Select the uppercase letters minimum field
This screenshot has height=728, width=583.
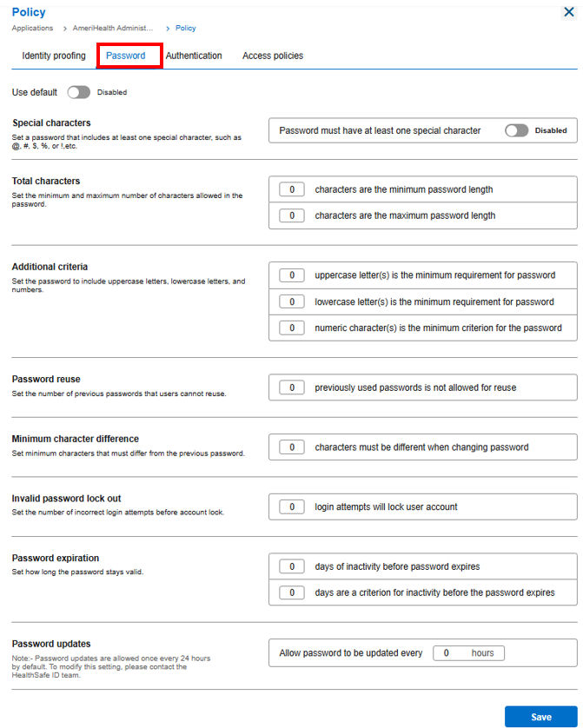coord(292,275)
